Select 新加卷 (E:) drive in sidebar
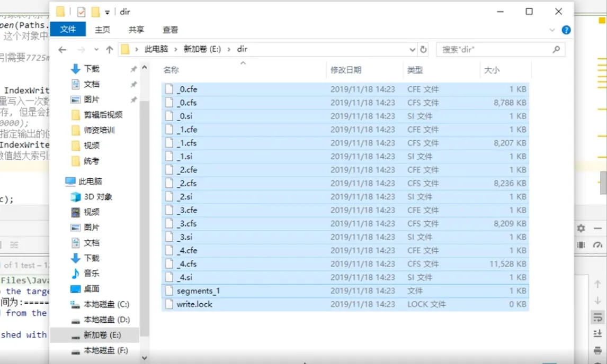Screen dimensions: 607x364 click(x=102, y=335)
